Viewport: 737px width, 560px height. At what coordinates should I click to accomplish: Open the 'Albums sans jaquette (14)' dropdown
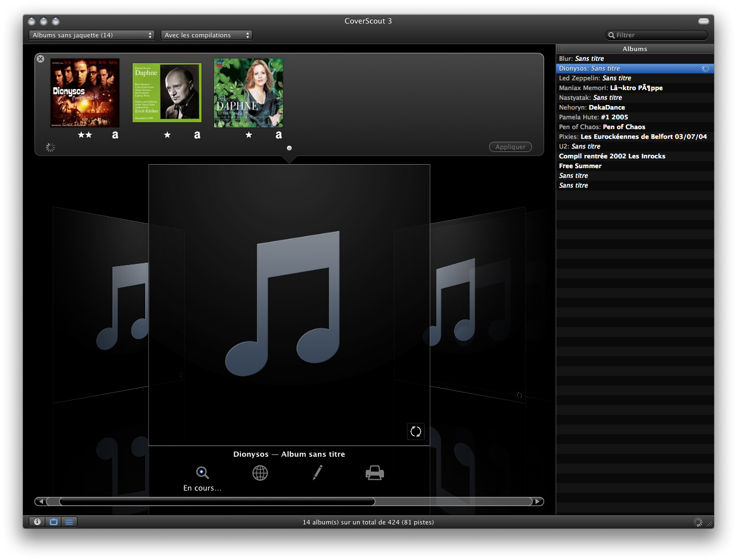pyautogui.click(x=92, y=35)
